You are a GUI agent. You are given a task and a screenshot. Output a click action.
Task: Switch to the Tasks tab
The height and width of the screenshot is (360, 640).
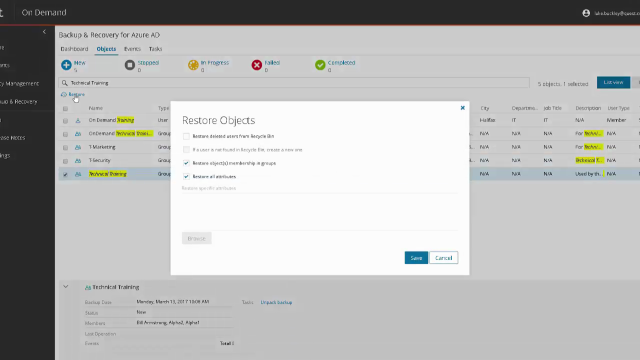156,49
